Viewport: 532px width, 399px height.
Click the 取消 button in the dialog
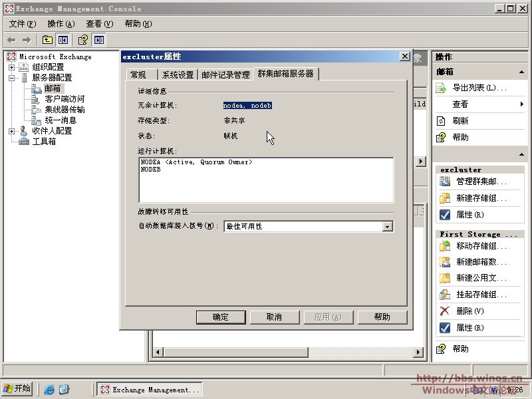(x=274, y=317)
